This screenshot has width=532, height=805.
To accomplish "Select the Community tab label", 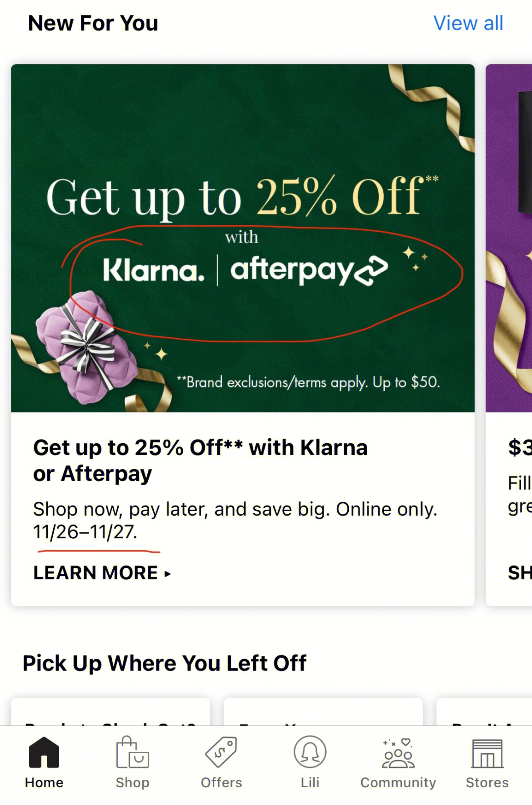I will pos(398,782).
